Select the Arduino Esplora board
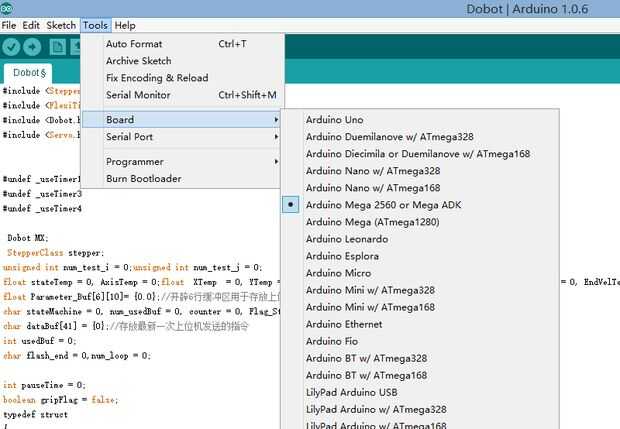Viewport: 620px width, 429px height. click(x=420, y=256)
